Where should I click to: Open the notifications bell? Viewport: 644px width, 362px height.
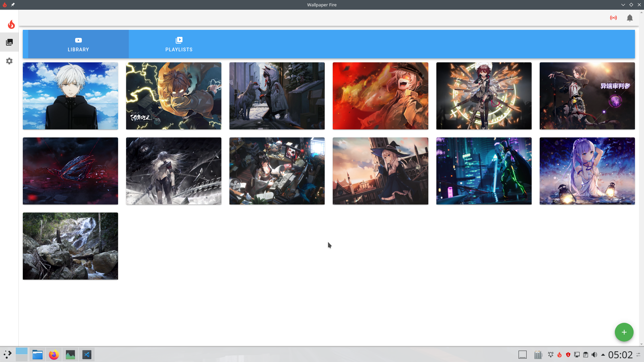(x=630, y=18)
